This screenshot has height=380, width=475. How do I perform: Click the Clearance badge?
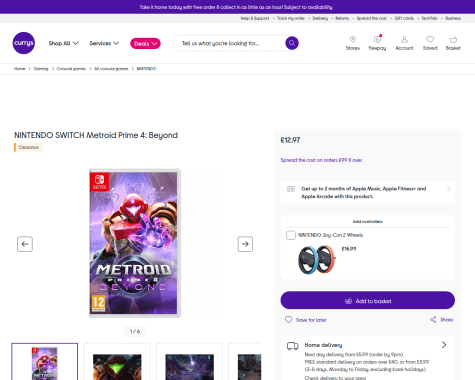(x=28, y=147)
